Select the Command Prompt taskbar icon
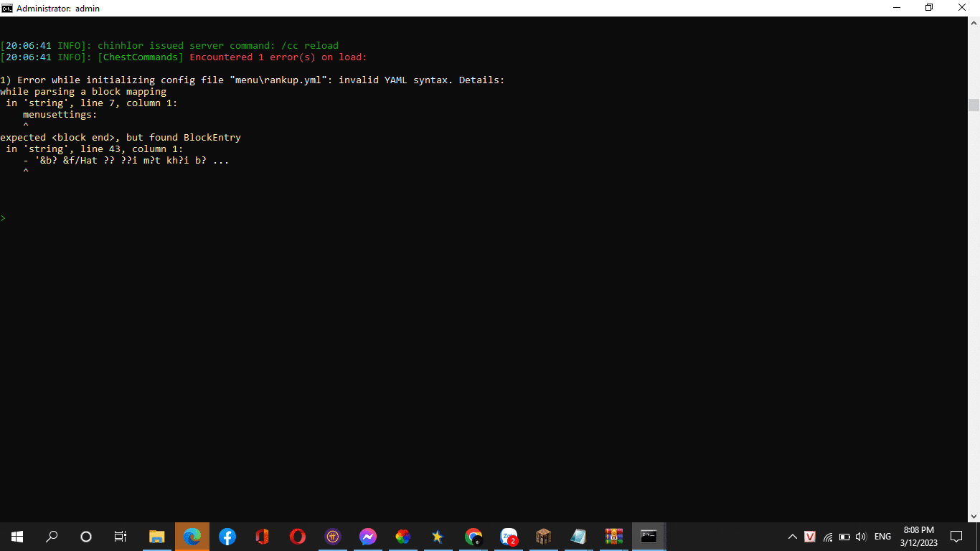This screenshot has width=980, height=551. point(649,537)
